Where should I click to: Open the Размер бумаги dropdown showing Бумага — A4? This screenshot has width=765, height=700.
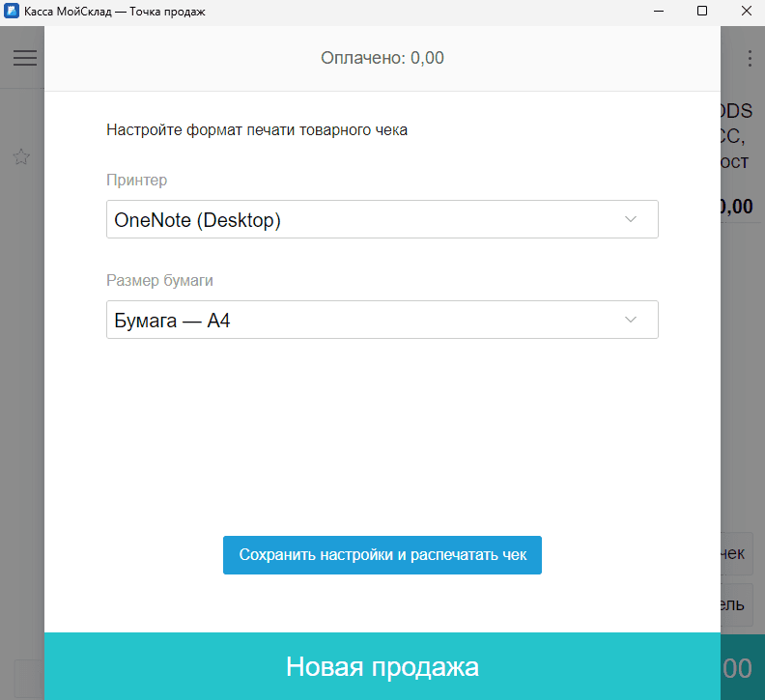[382, 320]
